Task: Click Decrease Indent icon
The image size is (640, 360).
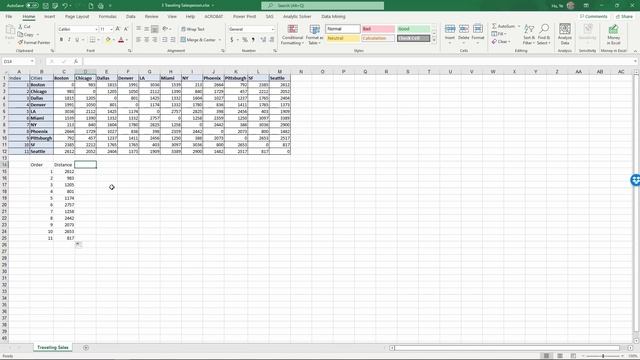Action: (x=165, y=40)
